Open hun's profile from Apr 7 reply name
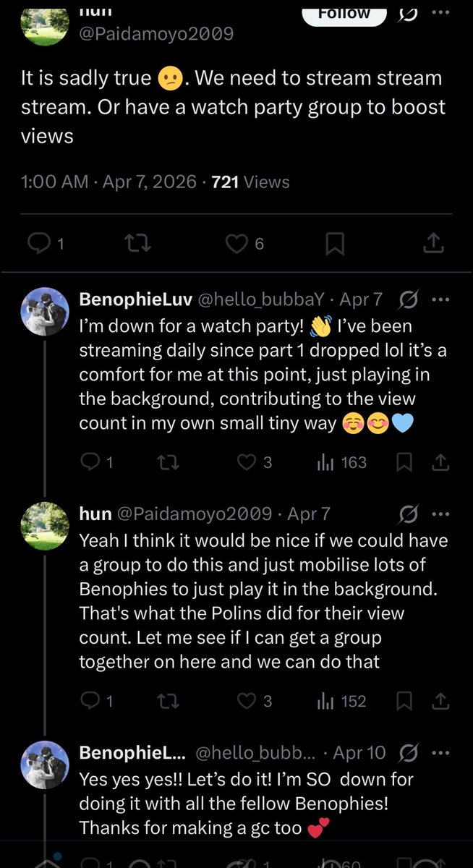Image resolution: width=473 pixels, height=868 pixels. [95, 514]
